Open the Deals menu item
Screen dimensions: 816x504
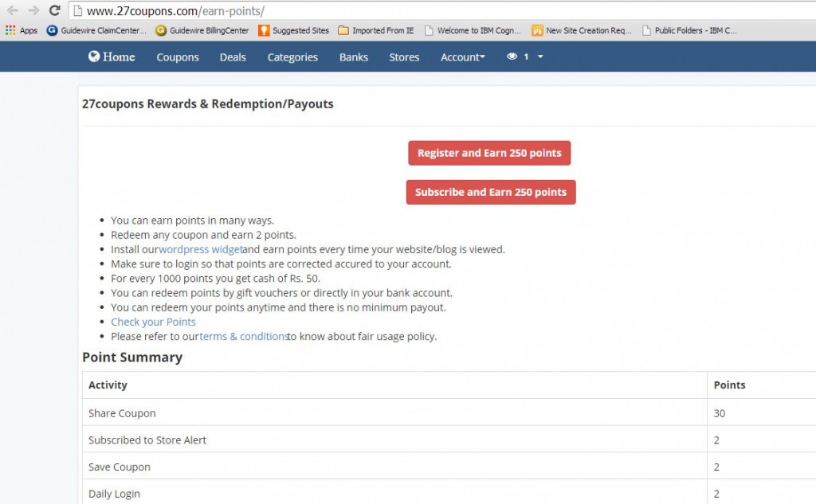pyautogui.click(x=233, y=57)
